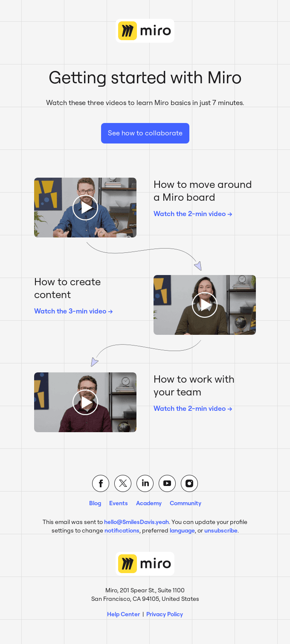Open the Privacy Policy link
This screenshot has height=644, width=290.
click(165, 614)
